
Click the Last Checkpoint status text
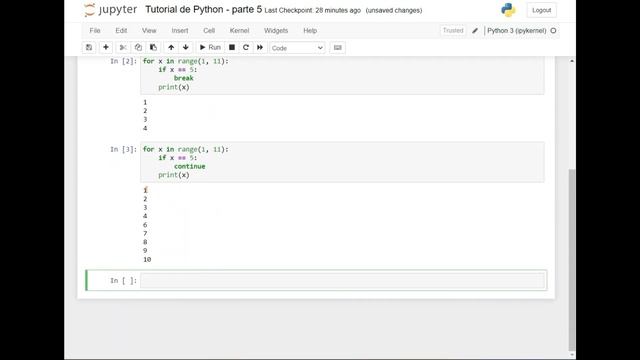coord(313,11)
